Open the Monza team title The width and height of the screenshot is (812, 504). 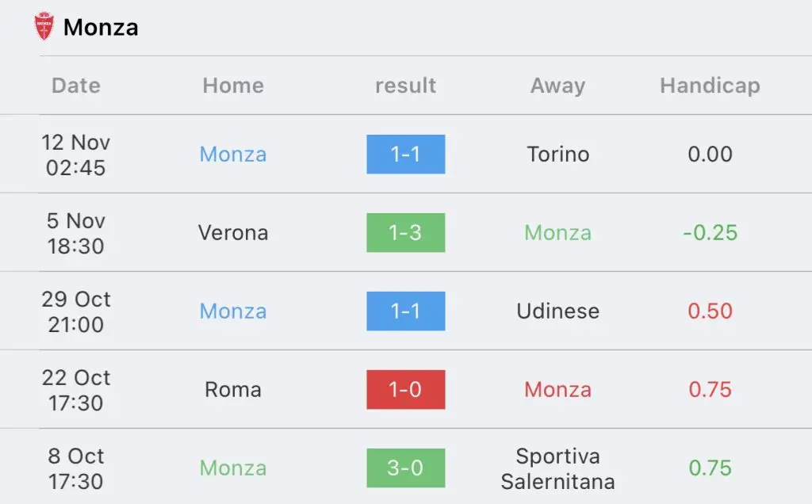click(101, 28)
